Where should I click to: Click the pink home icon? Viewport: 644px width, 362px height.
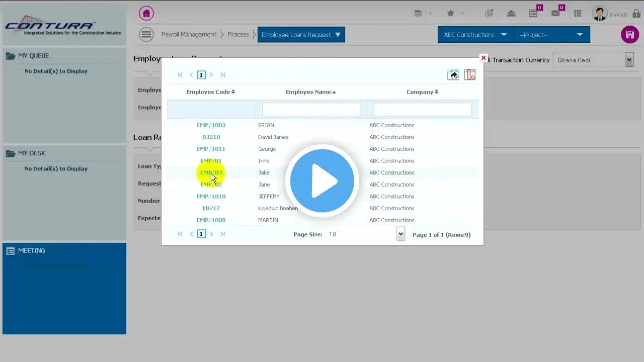(146, 14)
